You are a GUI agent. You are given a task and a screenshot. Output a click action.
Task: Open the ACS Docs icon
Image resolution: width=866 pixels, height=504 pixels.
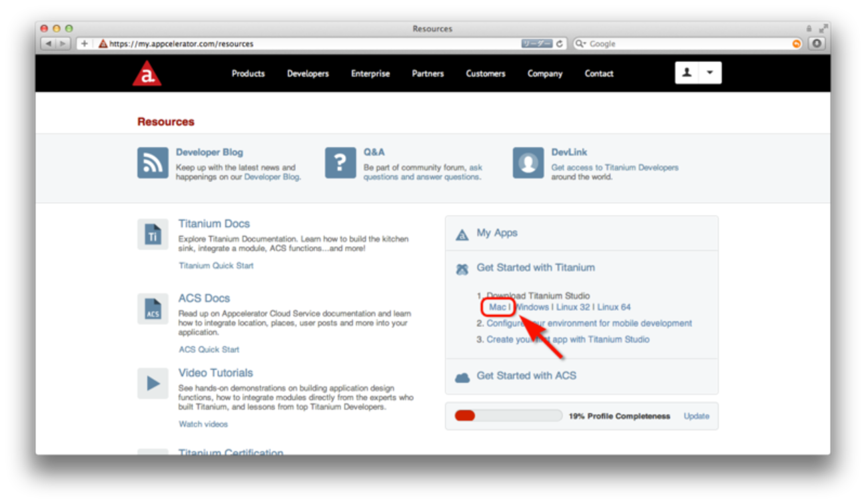coord(153,309)
